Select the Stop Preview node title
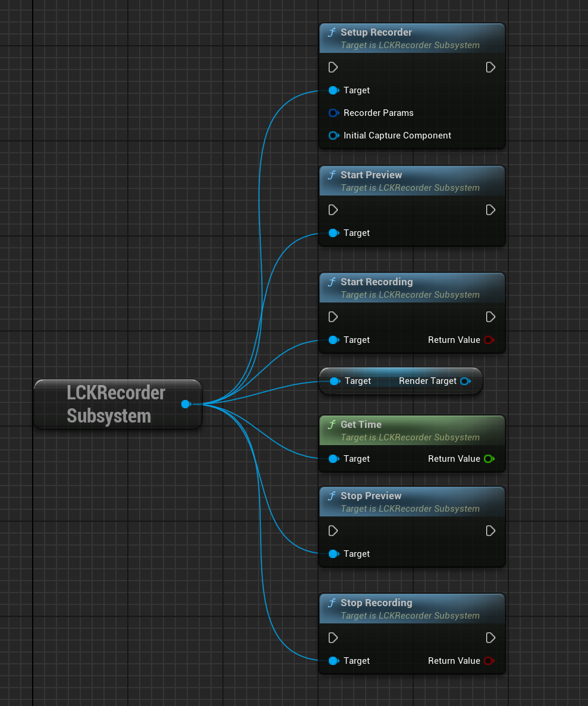This screenshot has width=588, height=706. point(371,496)
